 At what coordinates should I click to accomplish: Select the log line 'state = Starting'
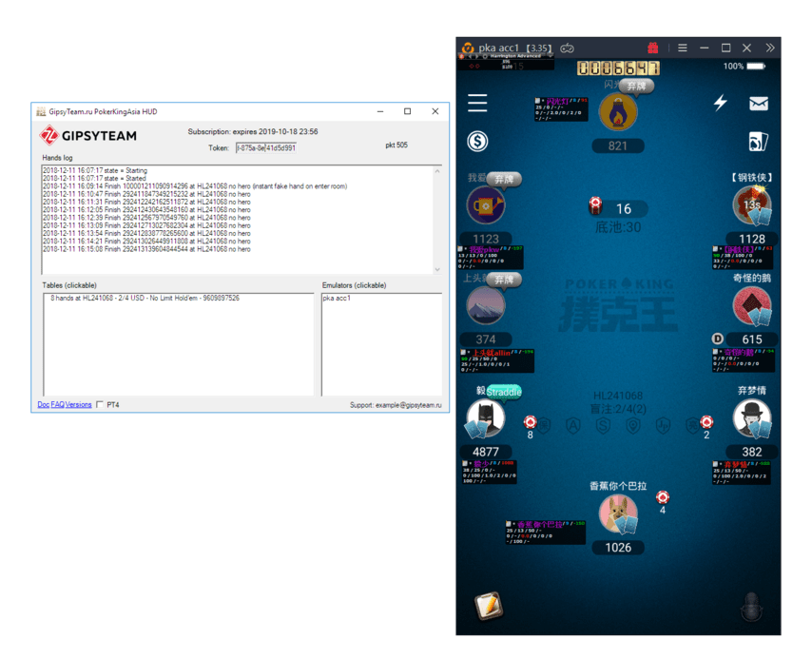tap(95, 170)
